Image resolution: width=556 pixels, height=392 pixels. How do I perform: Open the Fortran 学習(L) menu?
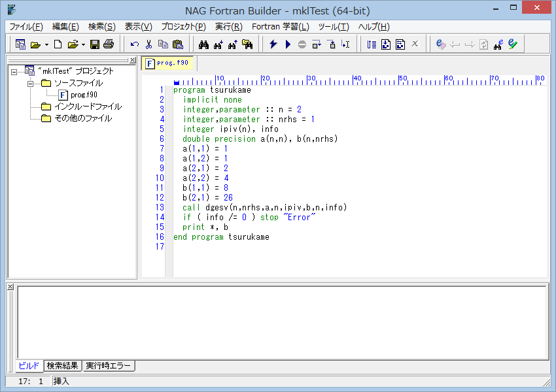tap(280, 27)
